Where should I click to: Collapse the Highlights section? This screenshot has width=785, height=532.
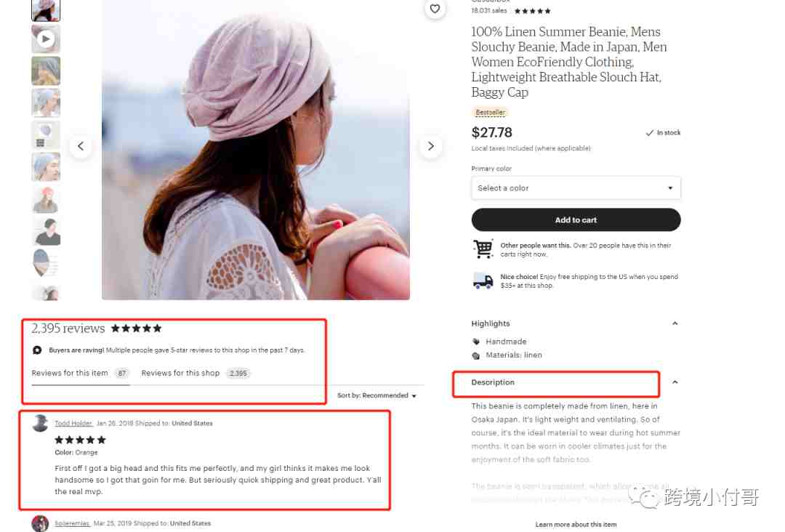[675, 323]
